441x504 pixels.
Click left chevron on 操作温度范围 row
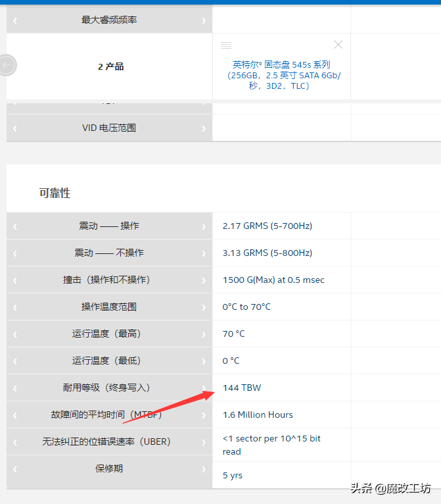15,307
